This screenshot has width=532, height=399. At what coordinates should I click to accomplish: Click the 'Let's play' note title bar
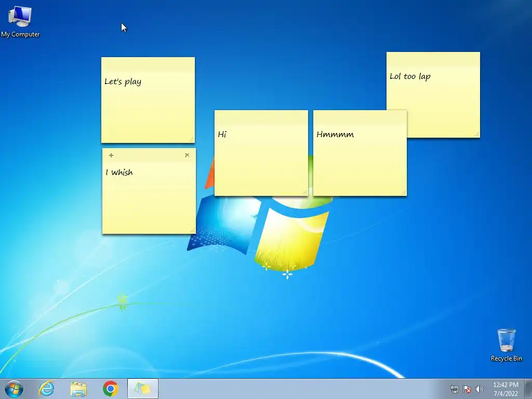148,64
